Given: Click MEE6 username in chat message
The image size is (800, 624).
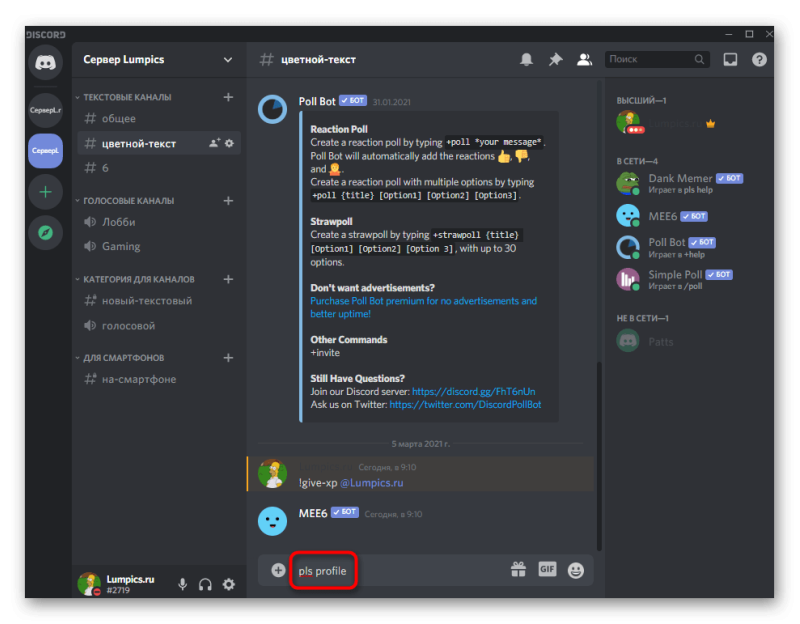Looking at the screenshot, I should pyautogui.click(x=313, y=513).
